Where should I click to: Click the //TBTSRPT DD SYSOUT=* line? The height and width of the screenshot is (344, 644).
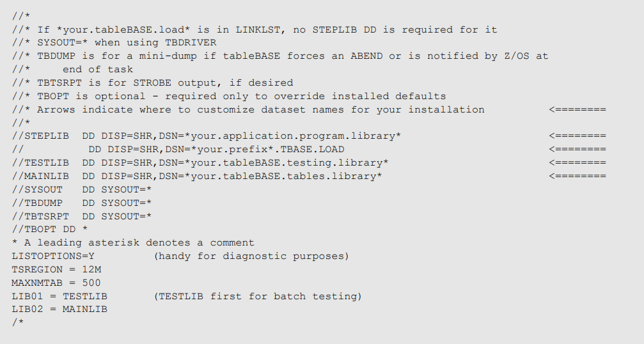pyautogui.click(x=82, y=216)
